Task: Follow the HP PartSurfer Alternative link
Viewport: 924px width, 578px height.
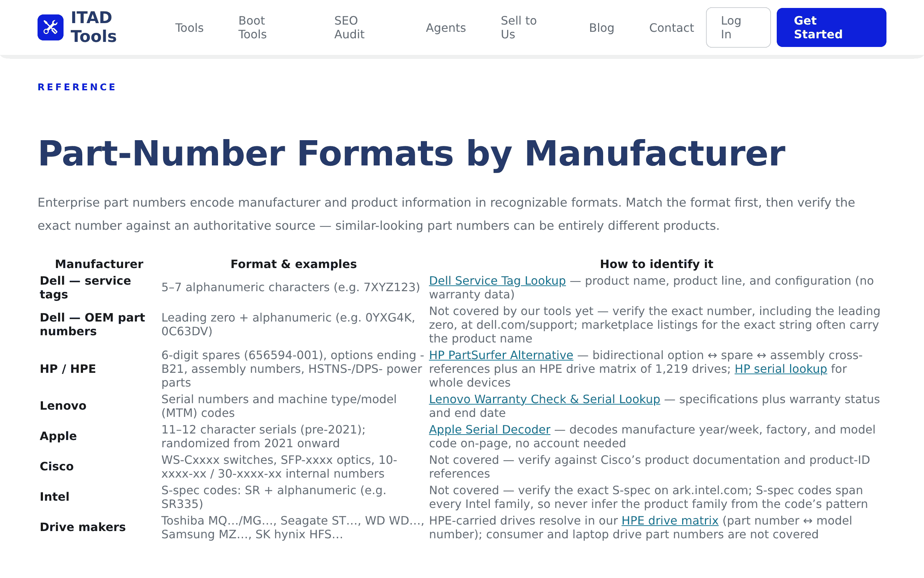Action: 501,355
